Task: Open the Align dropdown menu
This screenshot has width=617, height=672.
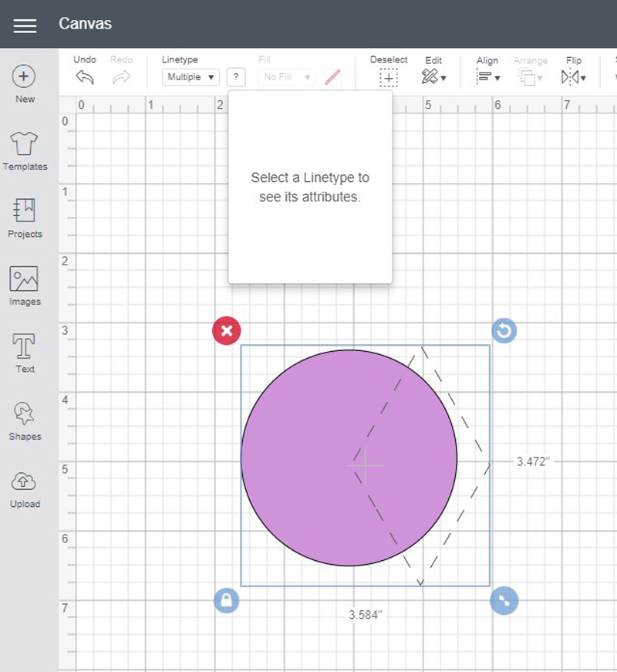Action: click(487, 77)
